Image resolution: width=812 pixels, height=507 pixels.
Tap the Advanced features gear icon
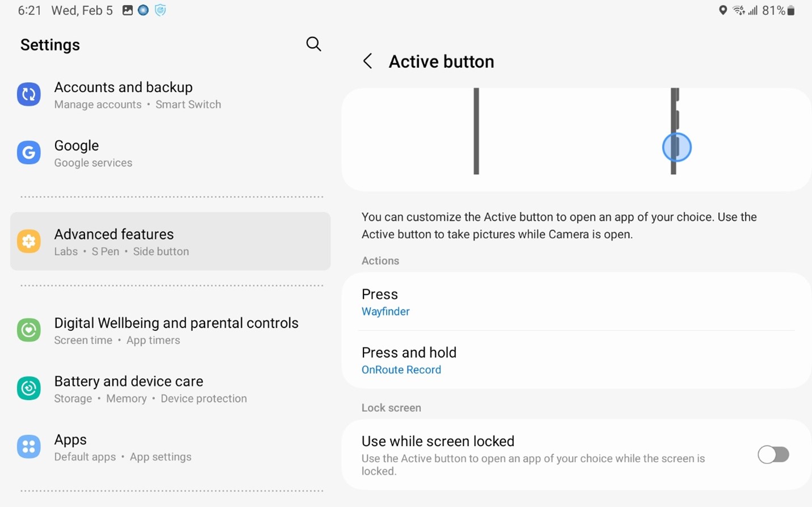click(x=29, y=241)
